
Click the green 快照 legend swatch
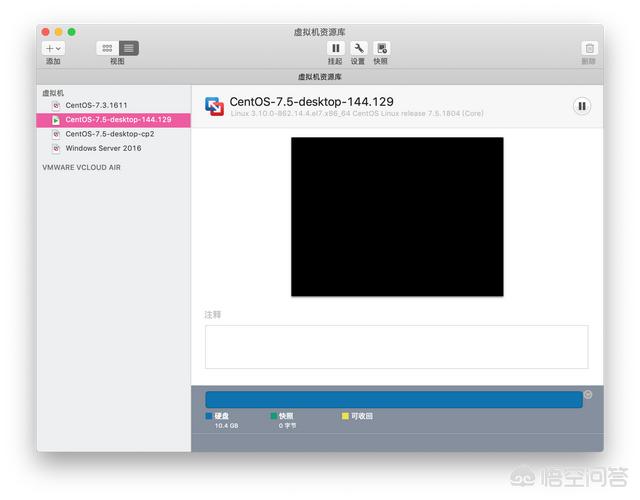(x=274, y=416)
